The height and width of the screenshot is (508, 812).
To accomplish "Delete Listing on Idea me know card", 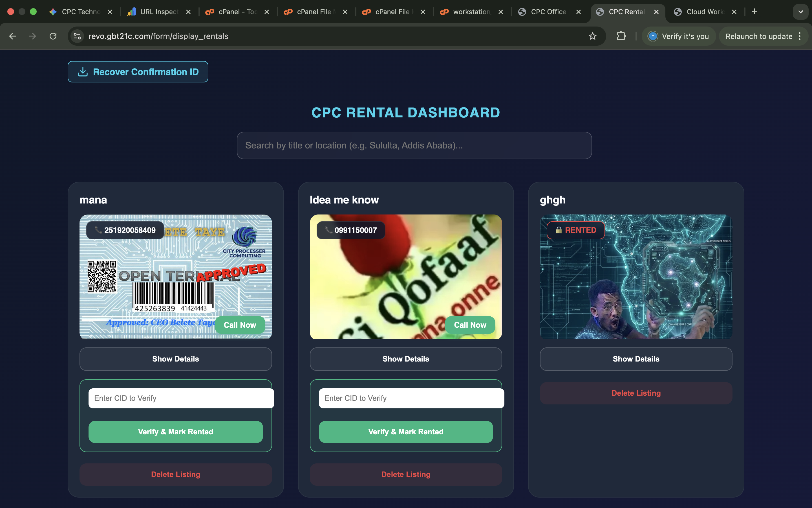I will point(406,474).
